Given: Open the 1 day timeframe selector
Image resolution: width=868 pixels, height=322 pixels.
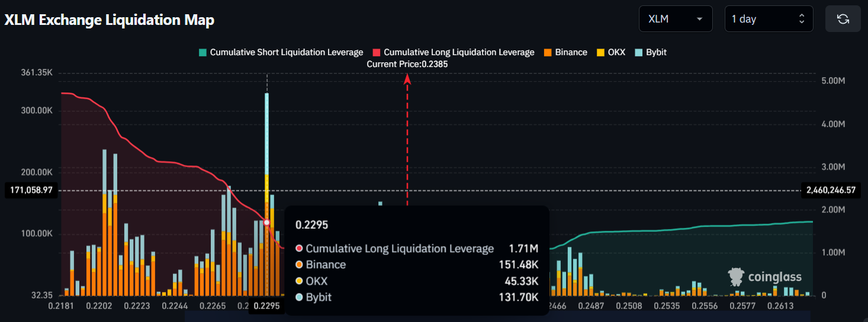Looking at the screenshot, I should point(769,19).
